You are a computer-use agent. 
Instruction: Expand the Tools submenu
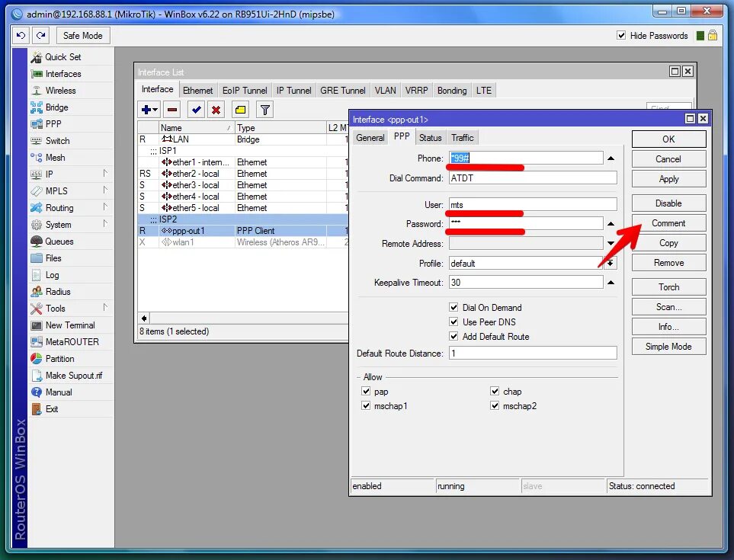coord(105,307)
